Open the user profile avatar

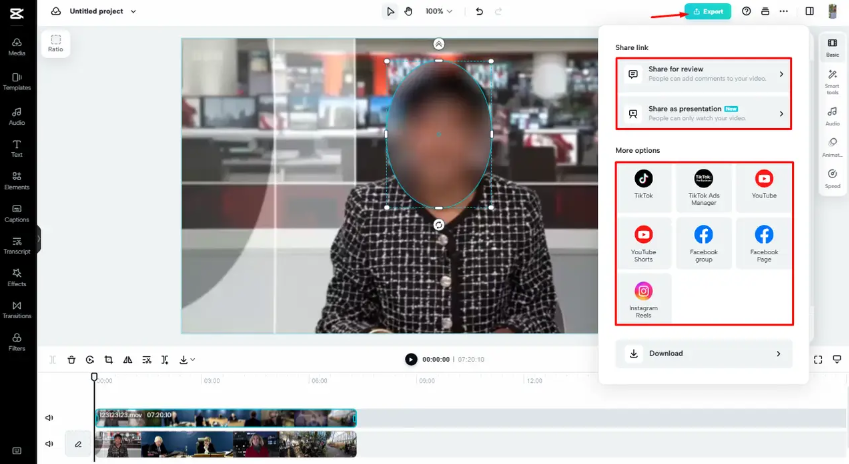tap(833, 11)
